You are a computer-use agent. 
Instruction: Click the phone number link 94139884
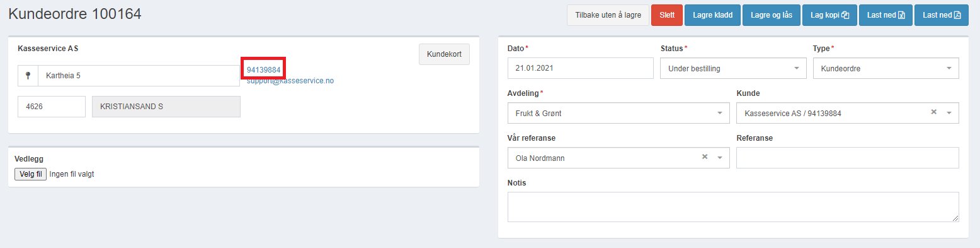[264, 69]
